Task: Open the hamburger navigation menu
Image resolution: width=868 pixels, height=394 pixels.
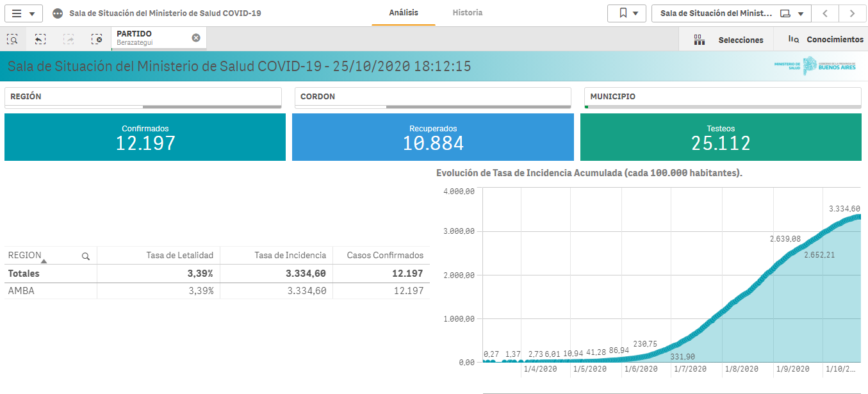Action: 23,13
